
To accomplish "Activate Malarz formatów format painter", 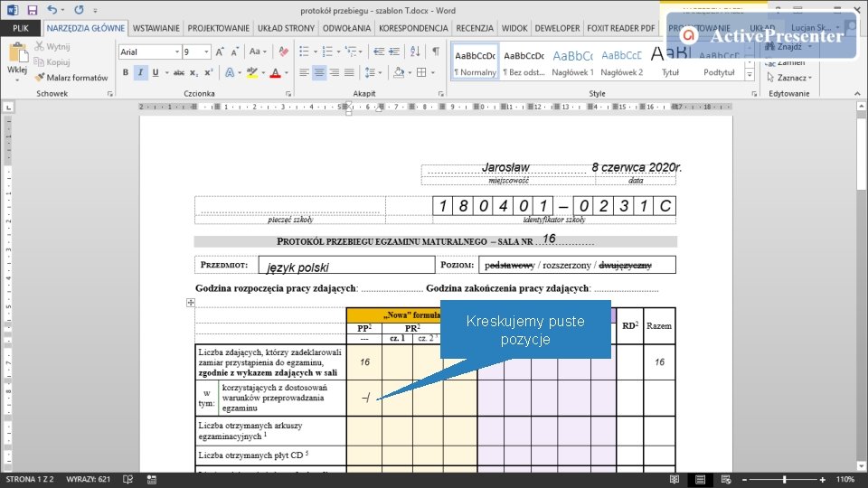I will coord(71,78).
